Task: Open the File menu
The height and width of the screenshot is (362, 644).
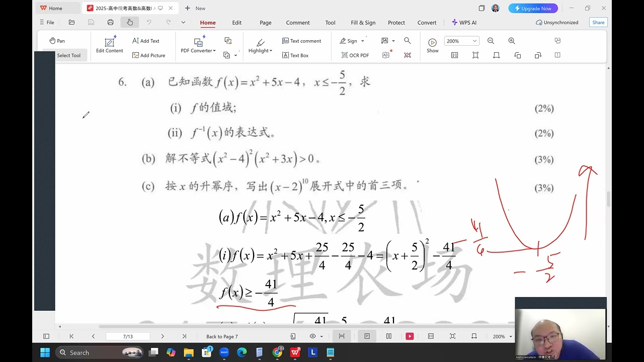Action: tap(47, 22)
